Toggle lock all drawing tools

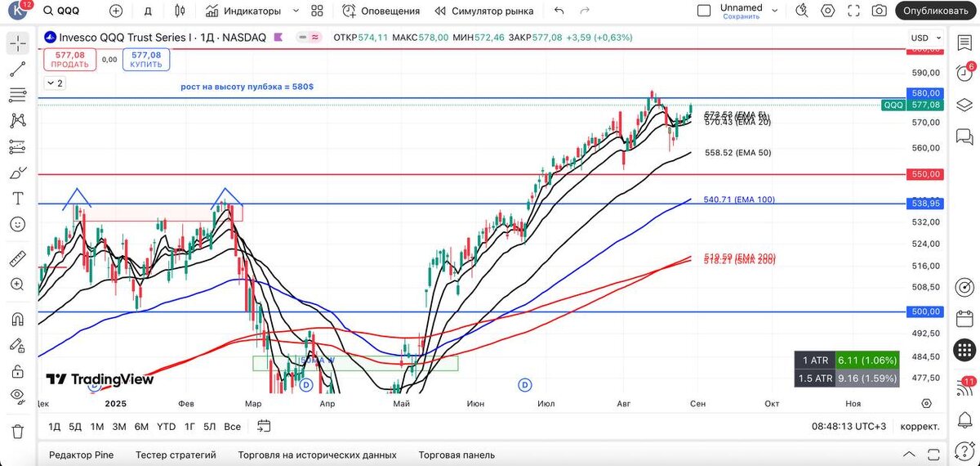(x=18, y=371)
